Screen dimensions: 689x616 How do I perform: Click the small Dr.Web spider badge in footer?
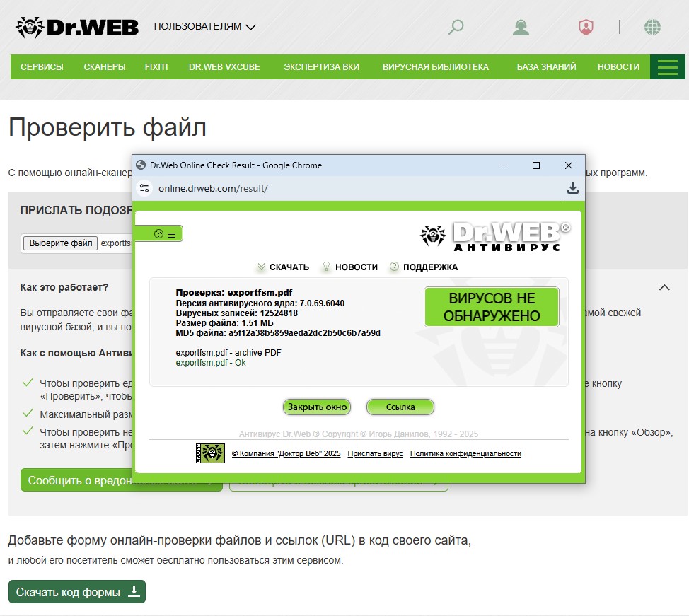coord(210,453)
